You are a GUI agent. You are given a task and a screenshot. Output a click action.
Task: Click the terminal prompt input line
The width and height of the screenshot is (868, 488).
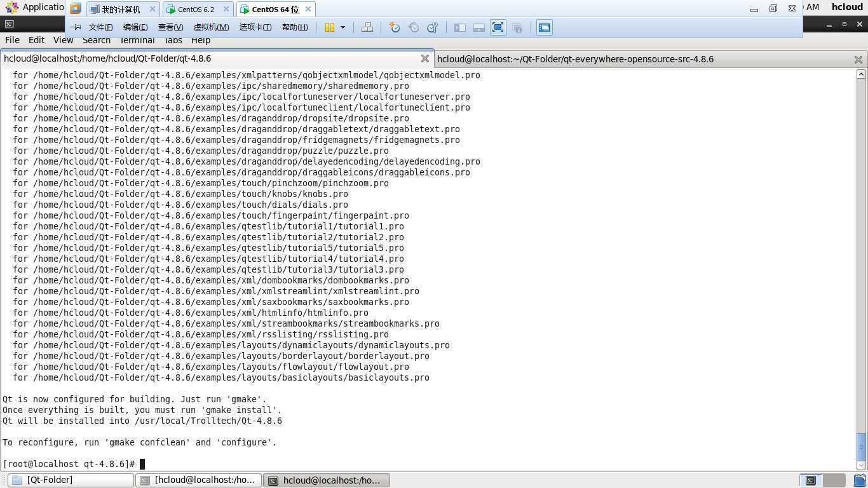(74, 464)
